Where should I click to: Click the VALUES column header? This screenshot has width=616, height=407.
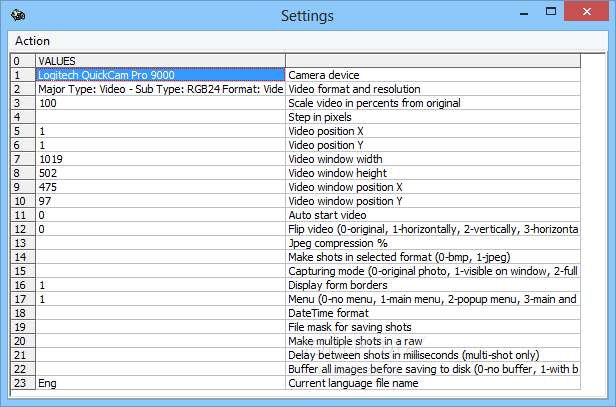tap(160, 61)
